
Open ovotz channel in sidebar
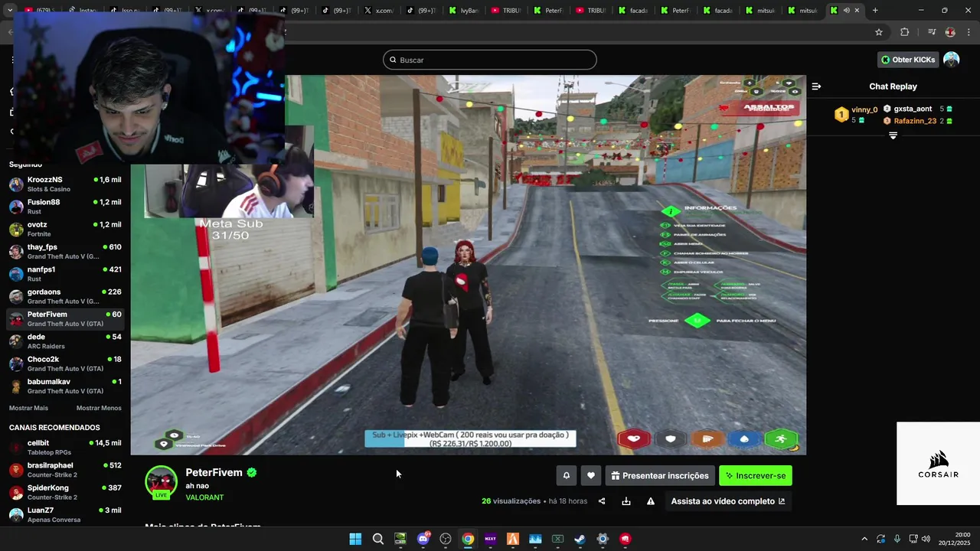point(65,229)
